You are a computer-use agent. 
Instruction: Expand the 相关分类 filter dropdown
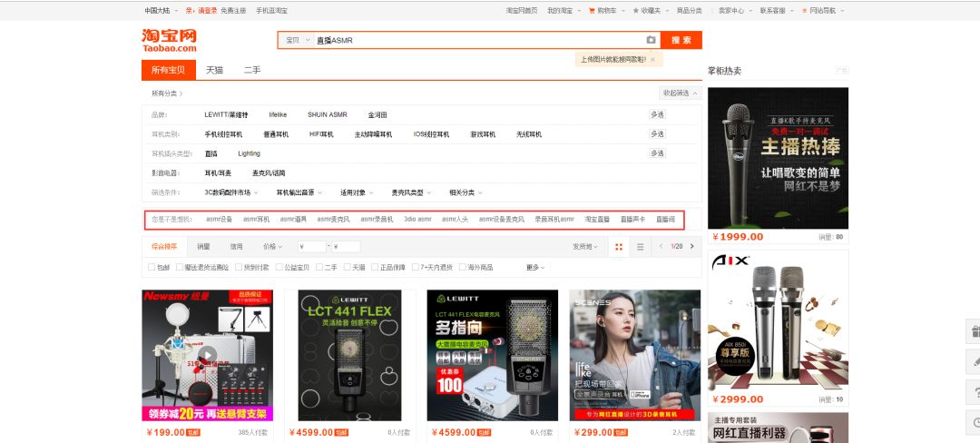click(465, 192)
